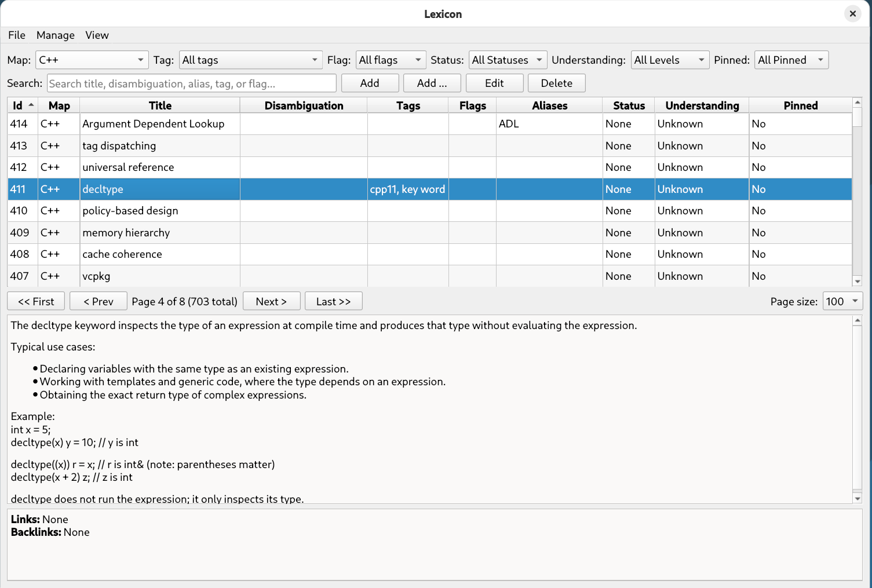Sort by the Disambiguation column header

tap(304, 105)
